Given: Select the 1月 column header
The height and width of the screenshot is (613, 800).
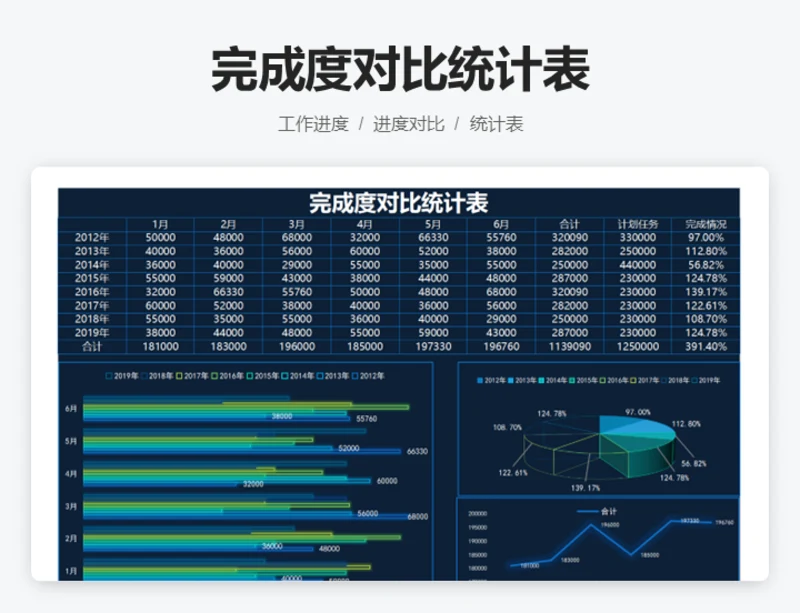Looking at the screenshot, I should point(160,224).
